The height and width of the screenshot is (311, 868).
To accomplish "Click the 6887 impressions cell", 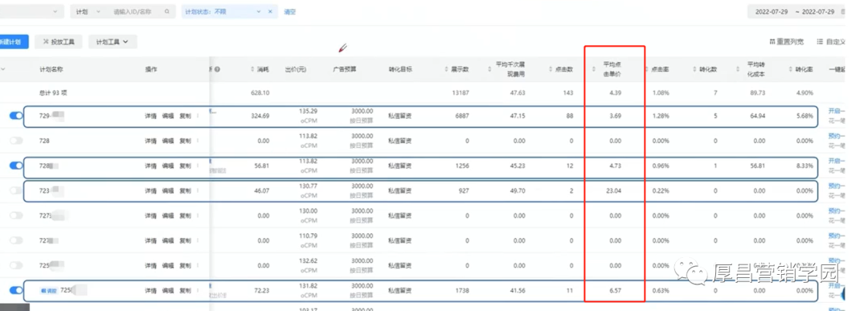I will point(461,116).
